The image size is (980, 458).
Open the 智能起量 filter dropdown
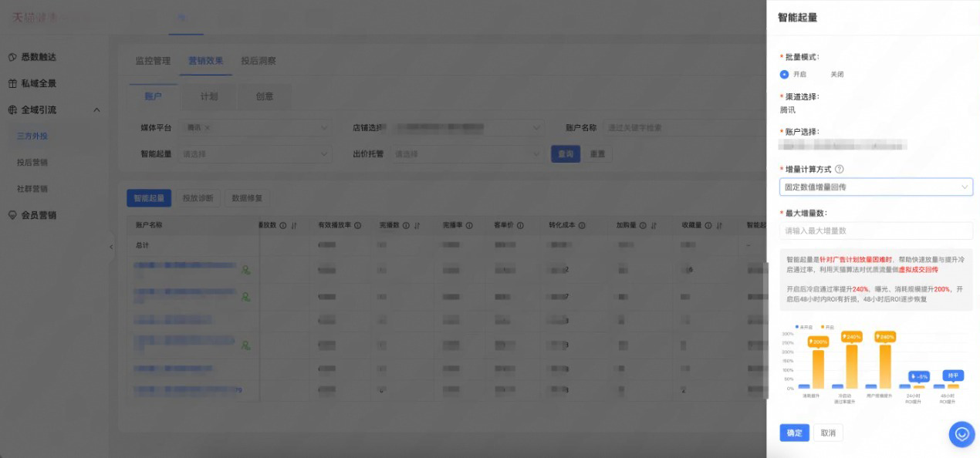[255, 154]
